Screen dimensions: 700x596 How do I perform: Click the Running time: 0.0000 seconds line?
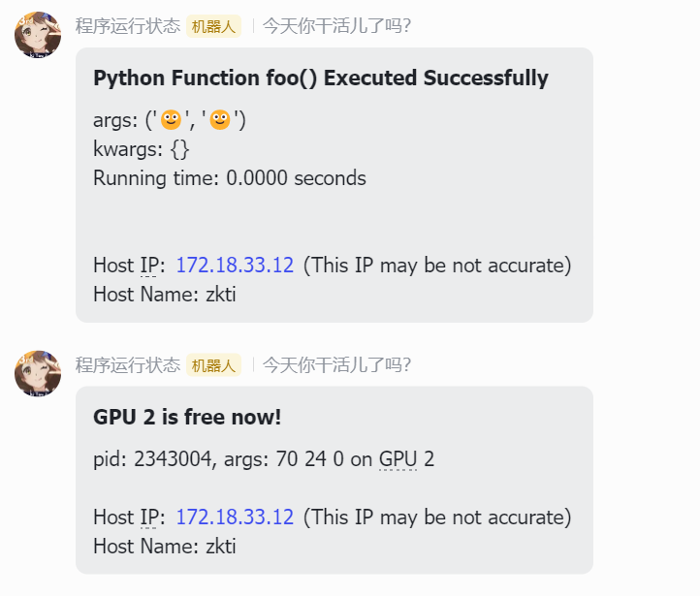click(230, 178)
